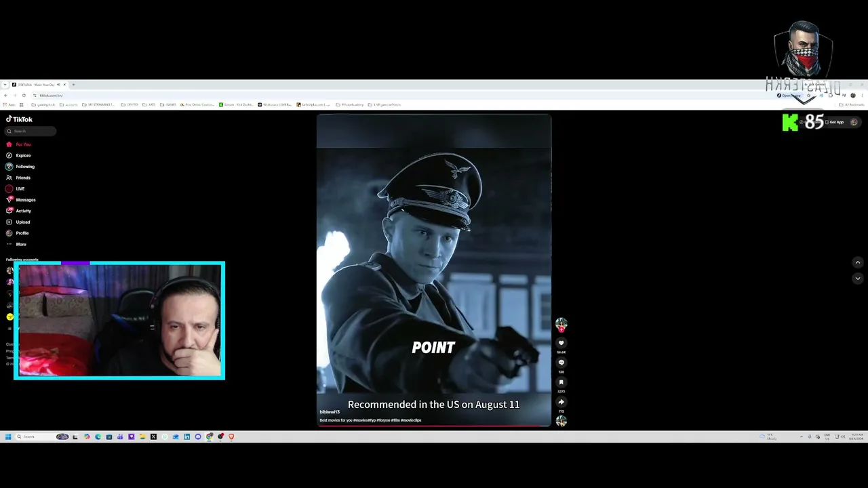The width and height of the screenshot is (868, 488).
Task: Show hidden system tray icons
Action: (x=801, y=436)
